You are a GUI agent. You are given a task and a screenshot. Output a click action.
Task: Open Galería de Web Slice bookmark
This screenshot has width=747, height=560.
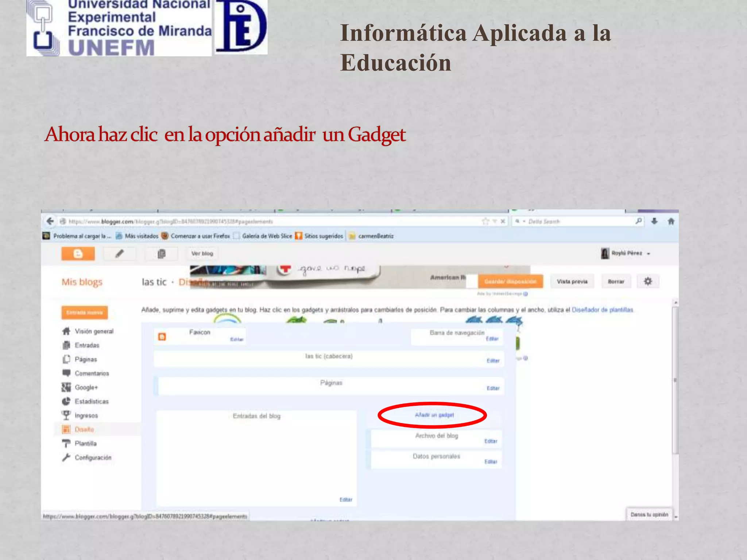point(263,236)
